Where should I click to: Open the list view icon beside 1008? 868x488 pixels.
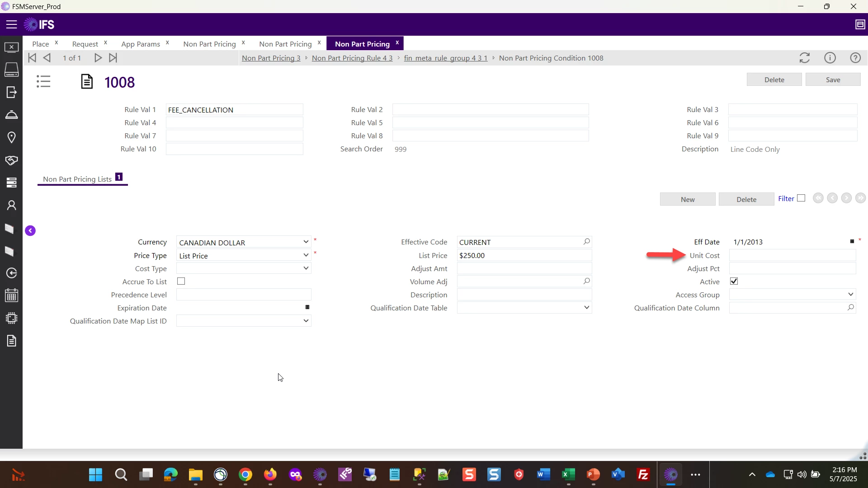click(43, 82)
